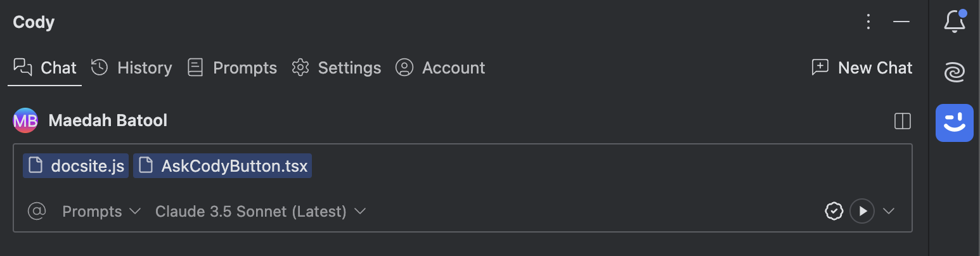Run the prompt with the play button

tap(862, 211)
